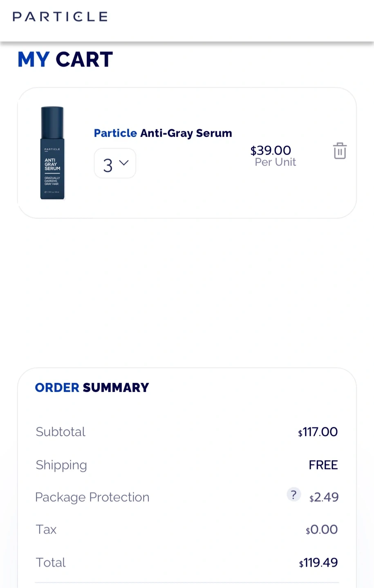Screen dimensions: 374x588
Task: Open the Particle Anti-Gray Serum product name
Action: [163, 133]
